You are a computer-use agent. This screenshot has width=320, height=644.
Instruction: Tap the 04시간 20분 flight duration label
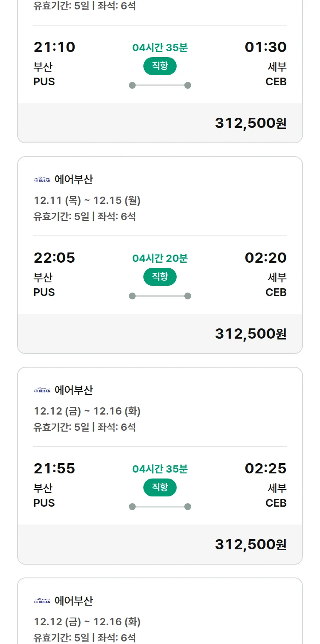tap(160, 258)
